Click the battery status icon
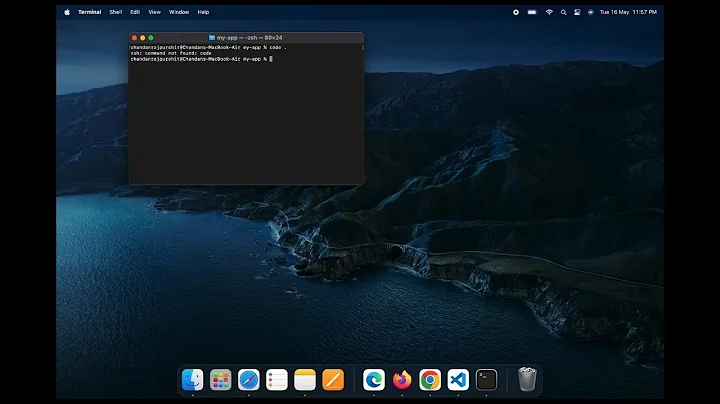 [532, 12]
